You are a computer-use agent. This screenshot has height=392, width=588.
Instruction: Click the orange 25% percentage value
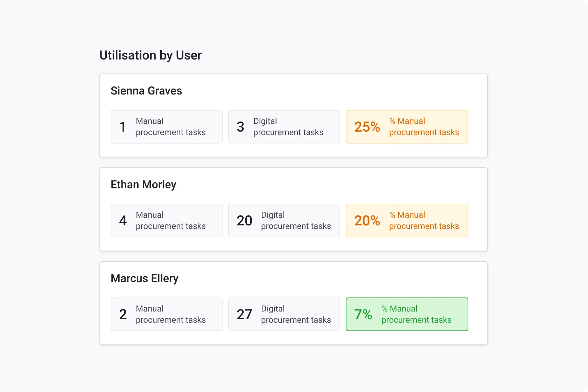pos(367,127)
